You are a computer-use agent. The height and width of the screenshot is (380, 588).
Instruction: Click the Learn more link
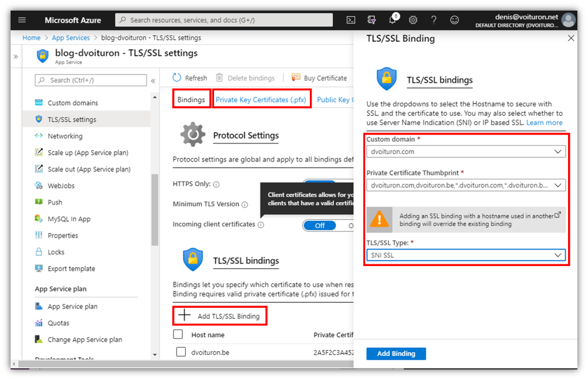(x=544, y=123)
